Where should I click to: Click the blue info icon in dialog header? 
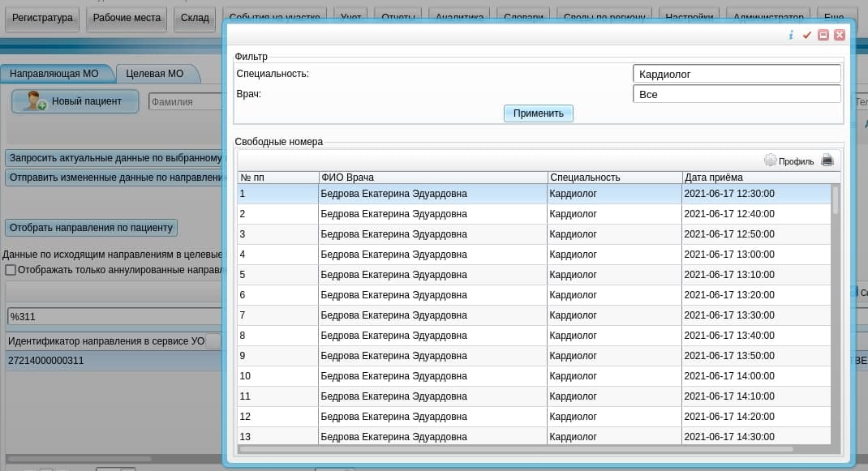[791, 35]
